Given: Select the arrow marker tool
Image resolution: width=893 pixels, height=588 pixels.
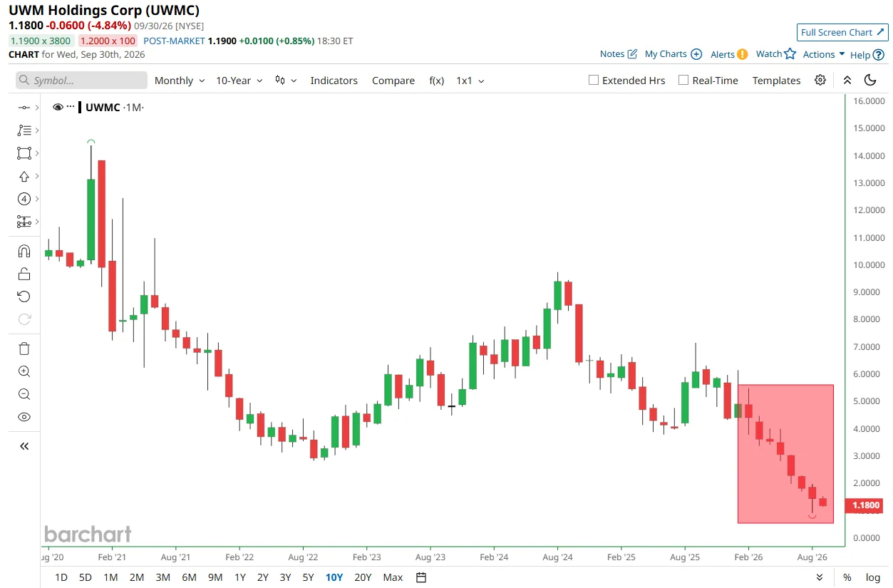Looking at the screenshot, I should [x=24, y=176].
